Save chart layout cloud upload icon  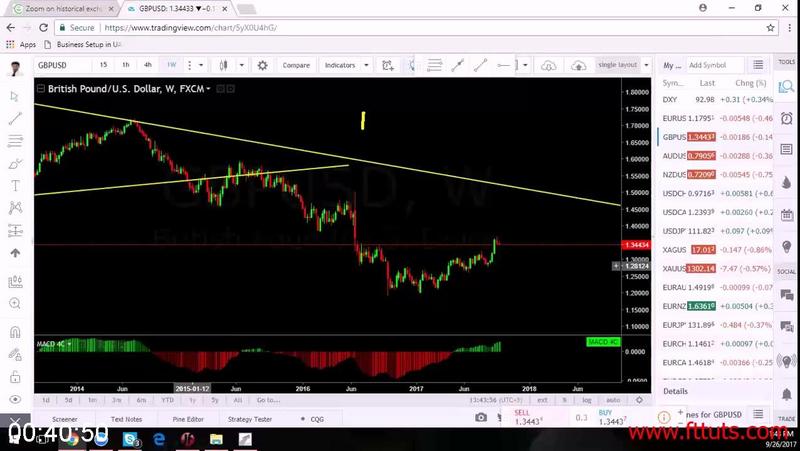coord(579,65)
